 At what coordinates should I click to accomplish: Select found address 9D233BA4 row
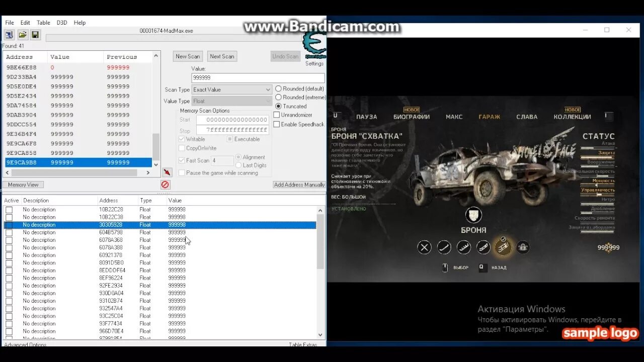[78, 77]
